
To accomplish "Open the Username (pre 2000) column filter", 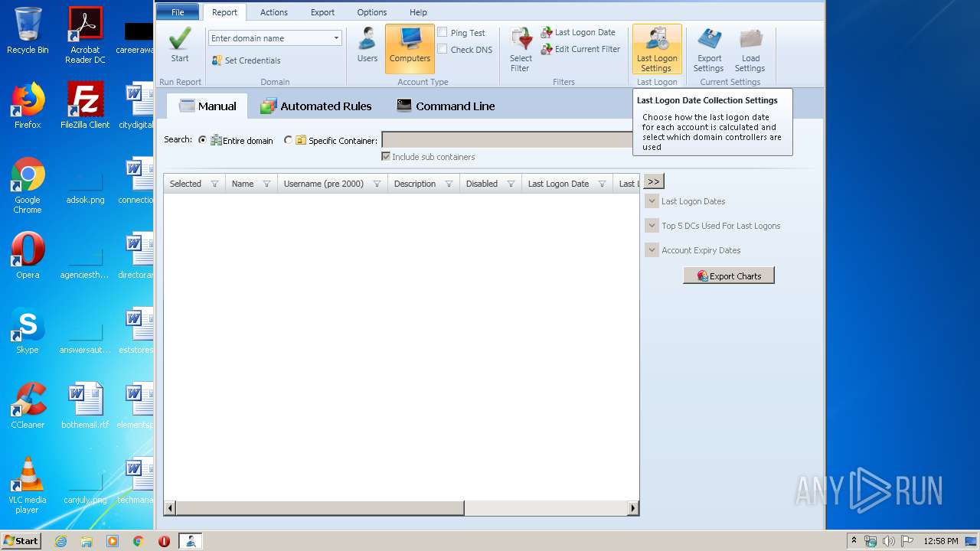I will [377, 184].
